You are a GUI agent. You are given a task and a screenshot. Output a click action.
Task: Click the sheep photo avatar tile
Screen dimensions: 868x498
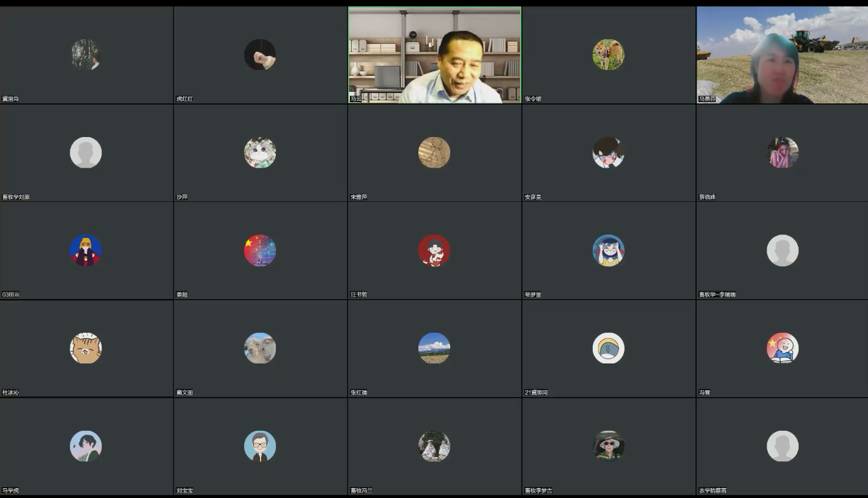point(260,348)
